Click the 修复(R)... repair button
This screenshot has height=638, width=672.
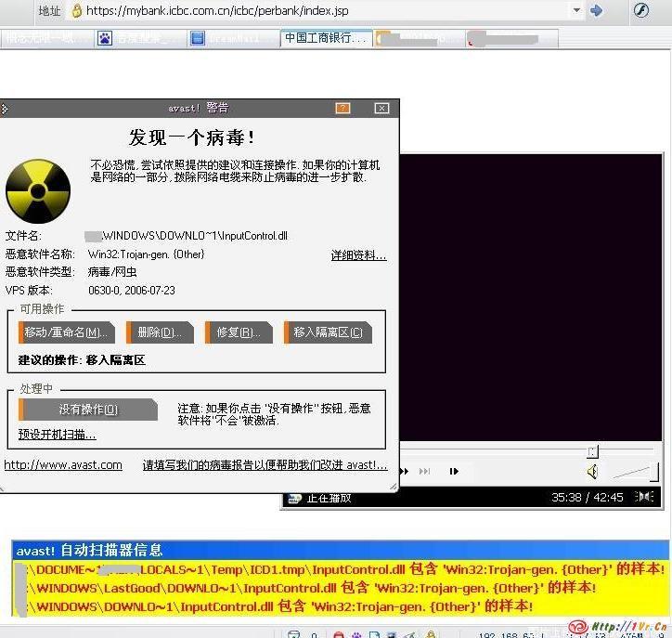tap(239, 332)
